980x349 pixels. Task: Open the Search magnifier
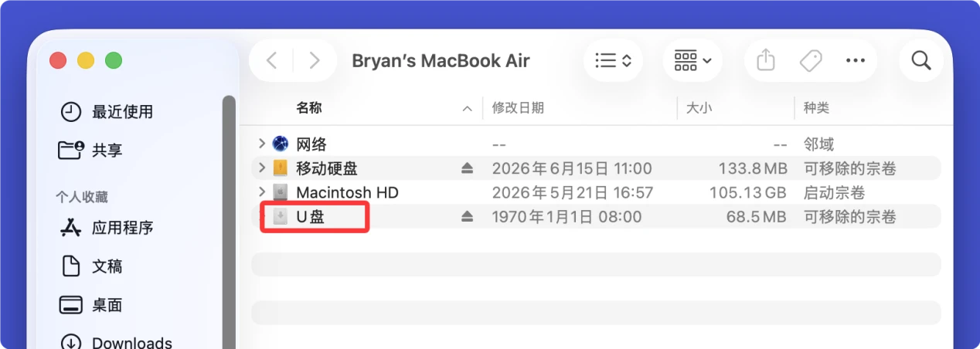click(921, 60)
